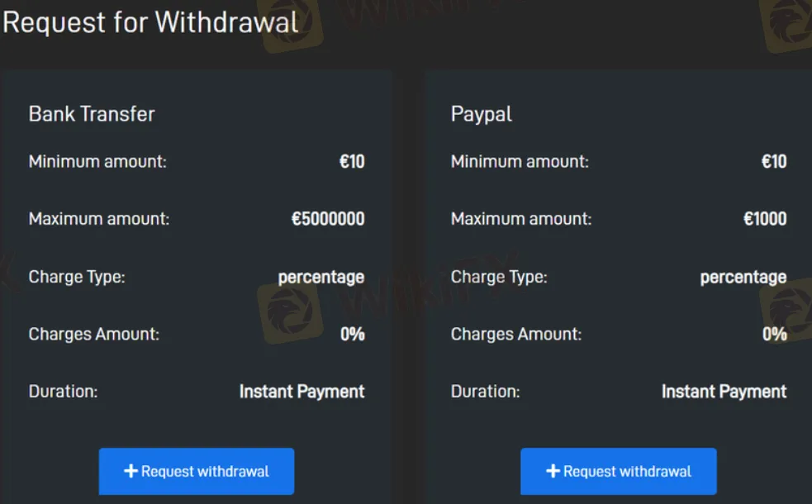Click Paypal charge type percentage value
Screen dimensions: 812x504
click(743, 278)
